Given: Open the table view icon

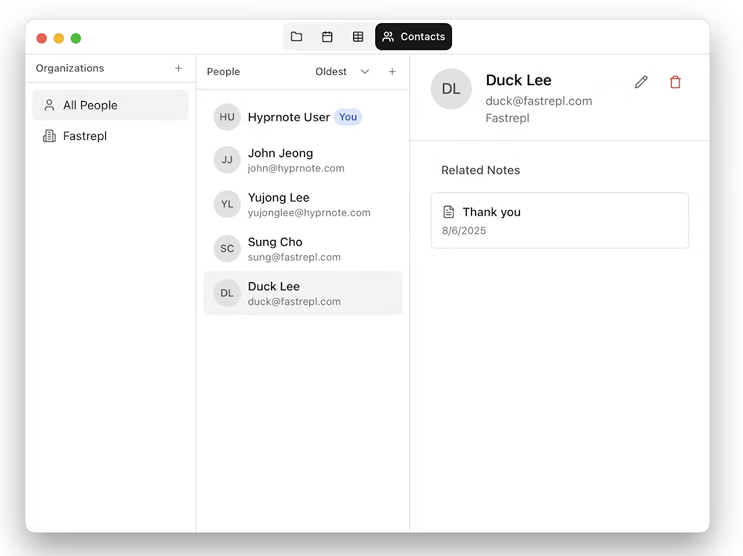Looking at the screenshot, I should pyautogui.click(x=358, y=37).
